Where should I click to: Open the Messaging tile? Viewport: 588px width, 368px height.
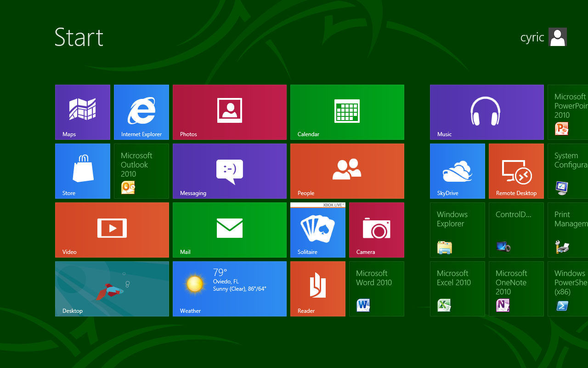[x=230, y=171]
